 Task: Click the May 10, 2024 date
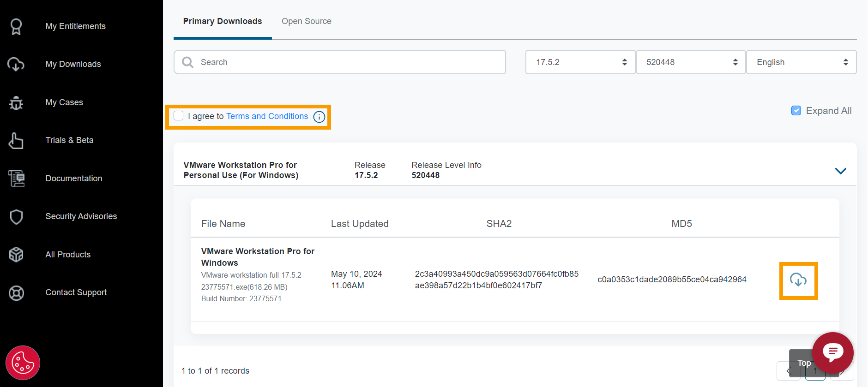click(356, 274)
